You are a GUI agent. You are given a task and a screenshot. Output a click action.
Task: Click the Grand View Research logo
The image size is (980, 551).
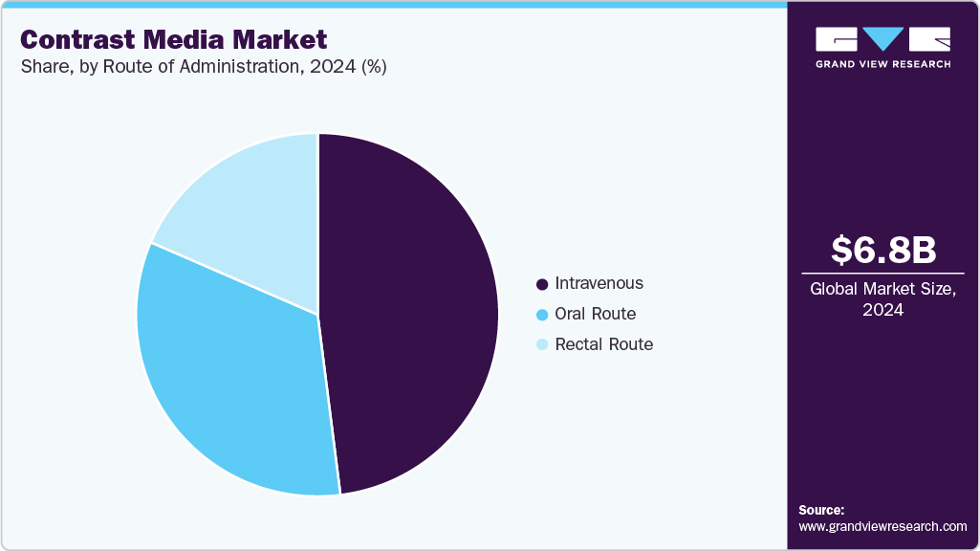click(880, 50)
